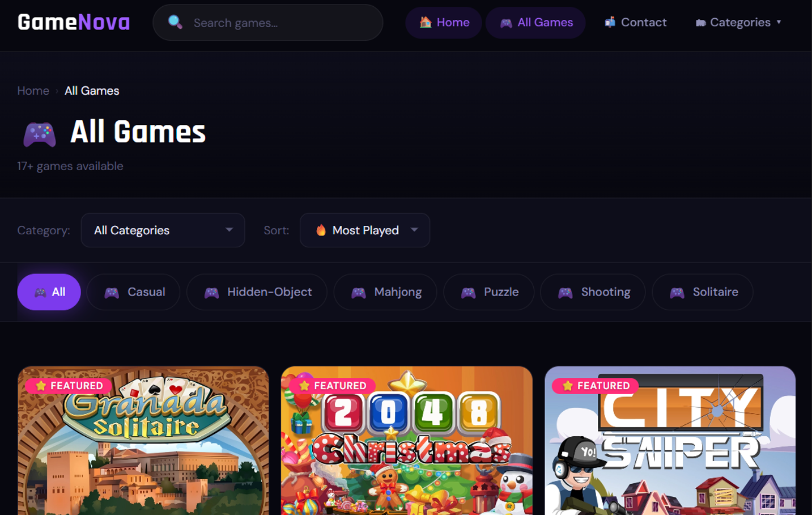Open the Categories navigation dropdown

[x=738, y=22]
